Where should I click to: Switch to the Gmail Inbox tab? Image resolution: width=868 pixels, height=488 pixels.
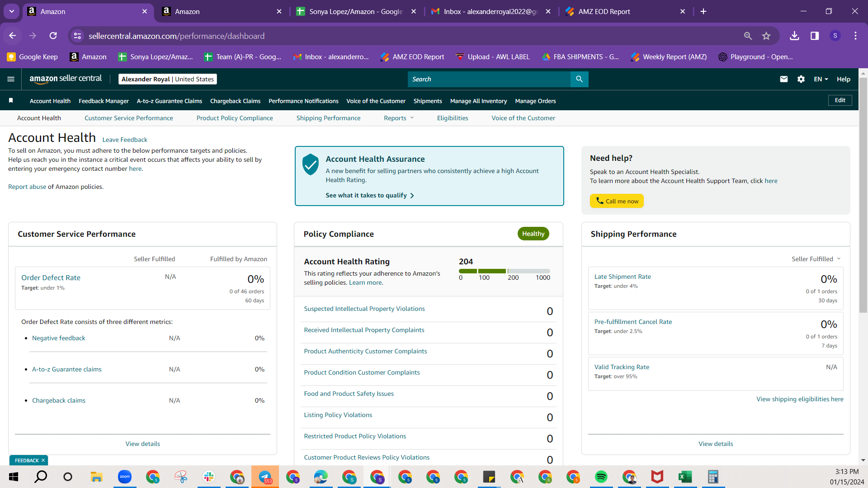pos(491,11)
